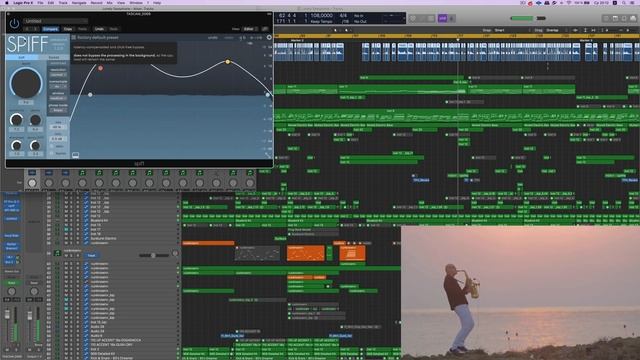Open the Spiff preset browser list icon
Screen dimensions: 640x360
point(74,38)
